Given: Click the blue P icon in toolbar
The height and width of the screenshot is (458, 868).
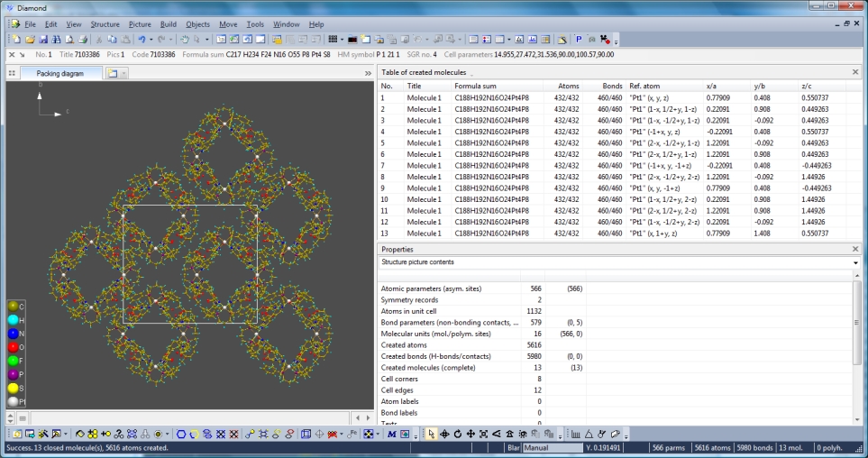Looking at the screenshot, I should coord(579,40).
